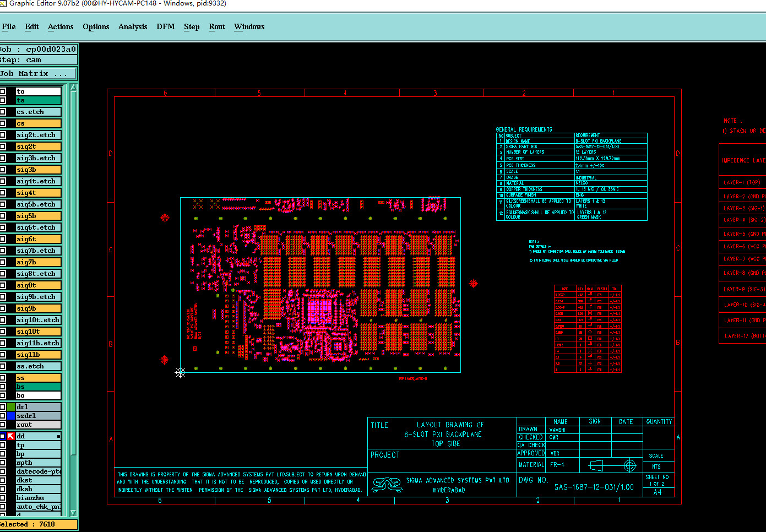
Task: Click the Graphic Editor title bar icon
Action: 3,3
